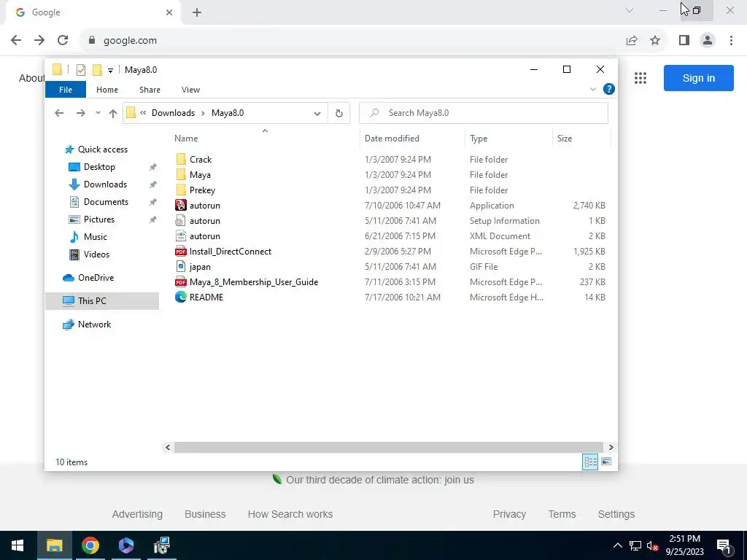This screenshot has height=560, width=747.
Task: Select the autorun Setup Information icon
Action: coord(181,220)
